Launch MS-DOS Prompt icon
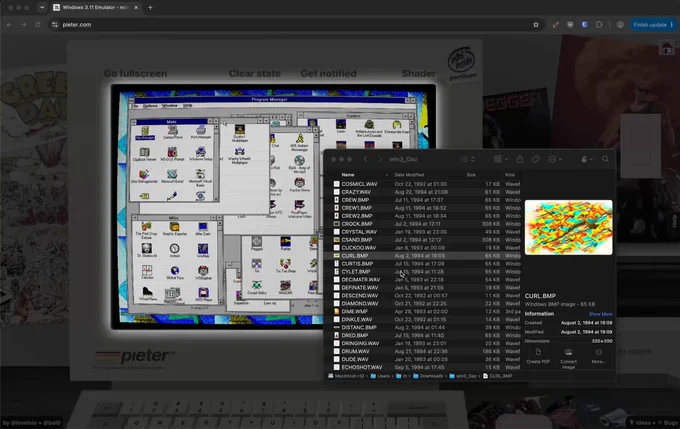Screen dimensions: 680x429 pos(173,154)
